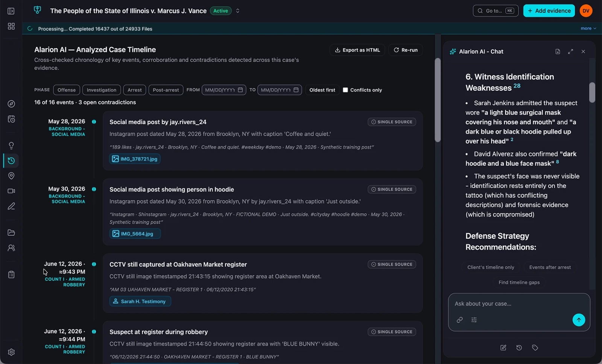602x364 pixels.
Task: Open the dashboard grid icon in sidebar
Action: point(11,26)
